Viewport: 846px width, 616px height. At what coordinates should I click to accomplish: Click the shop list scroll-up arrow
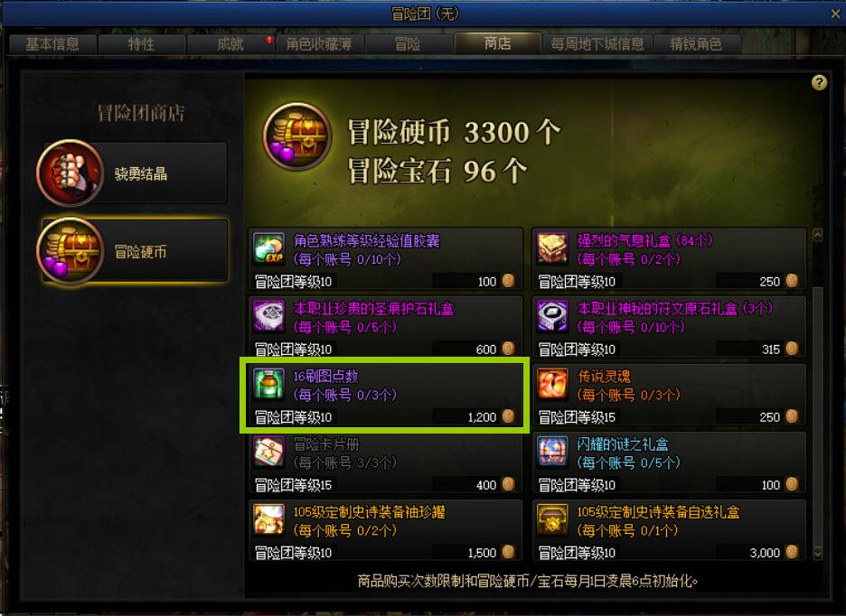818,235
